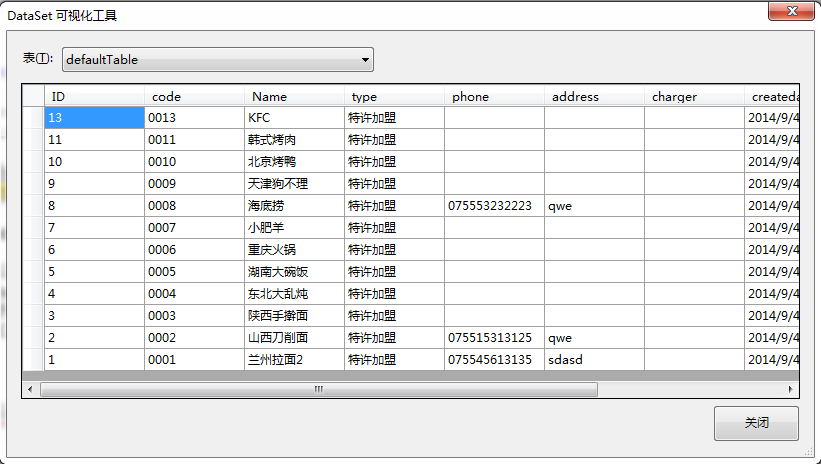Select the Name cell 东北大乱炖

(x=294, y=294)
